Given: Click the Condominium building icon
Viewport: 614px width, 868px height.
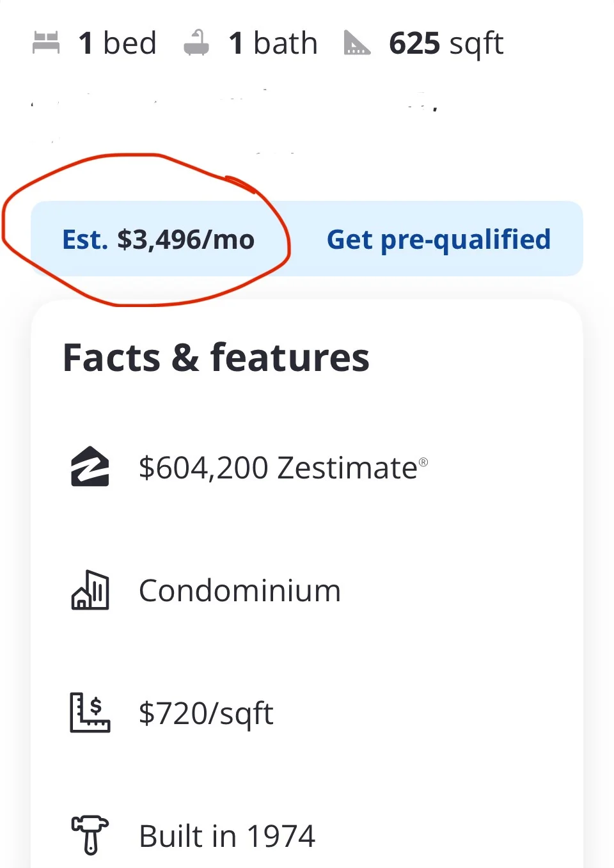Looking at the screenshot, I should point(90,590).
